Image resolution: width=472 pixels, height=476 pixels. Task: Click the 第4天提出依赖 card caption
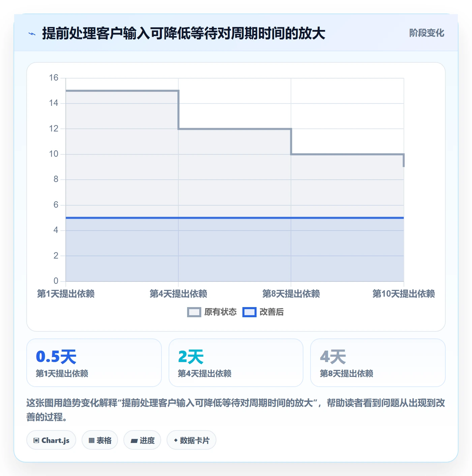coord(205,374)
